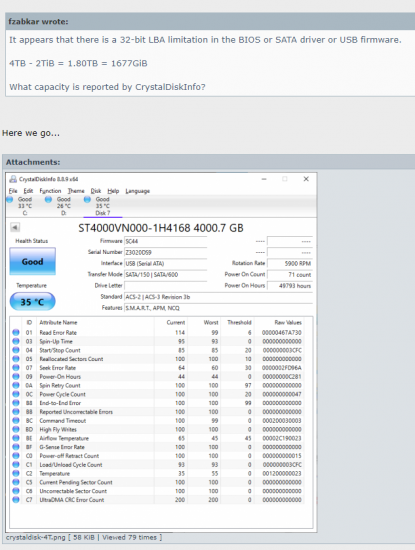Viewport: 415px width, 550px height.
Task: Click the "fzabkar wrote:" quote header
Action: click(38, 21)
